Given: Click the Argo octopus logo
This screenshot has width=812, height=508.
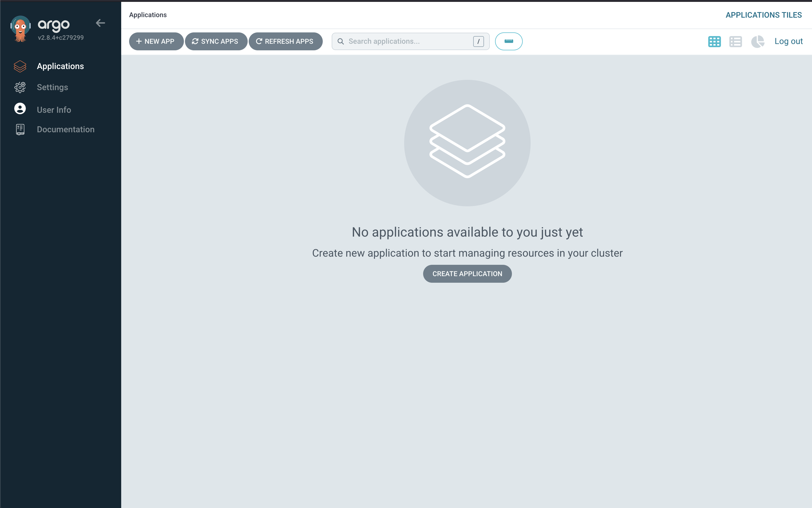Looking at the screenshot, I should click(21, 29).
